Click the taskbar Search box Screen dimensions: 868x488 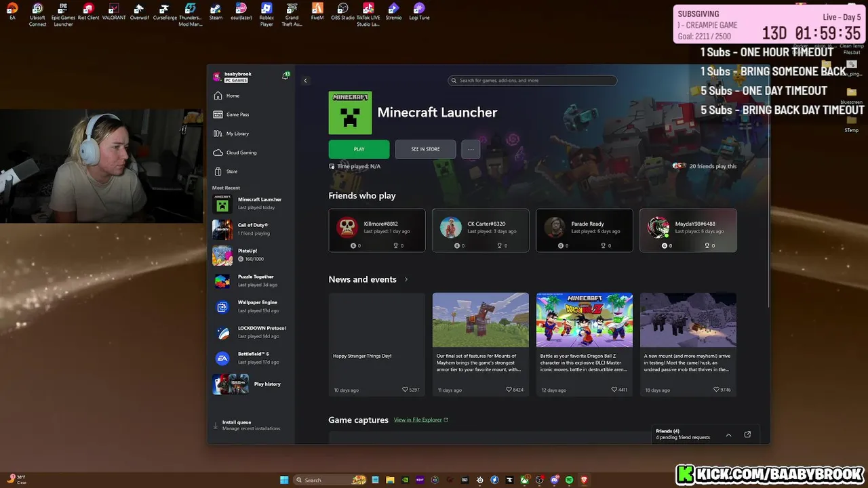pos(331,480)
